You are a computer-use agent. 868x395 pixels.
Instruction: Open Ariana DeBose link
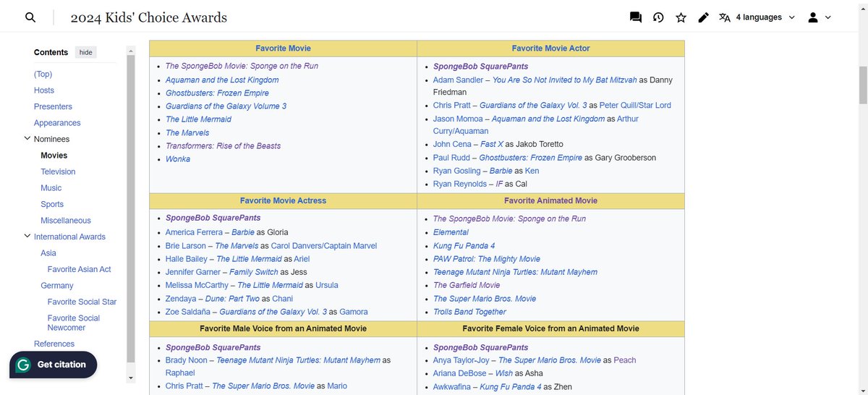pyautogui.click(x=459, y=373)
